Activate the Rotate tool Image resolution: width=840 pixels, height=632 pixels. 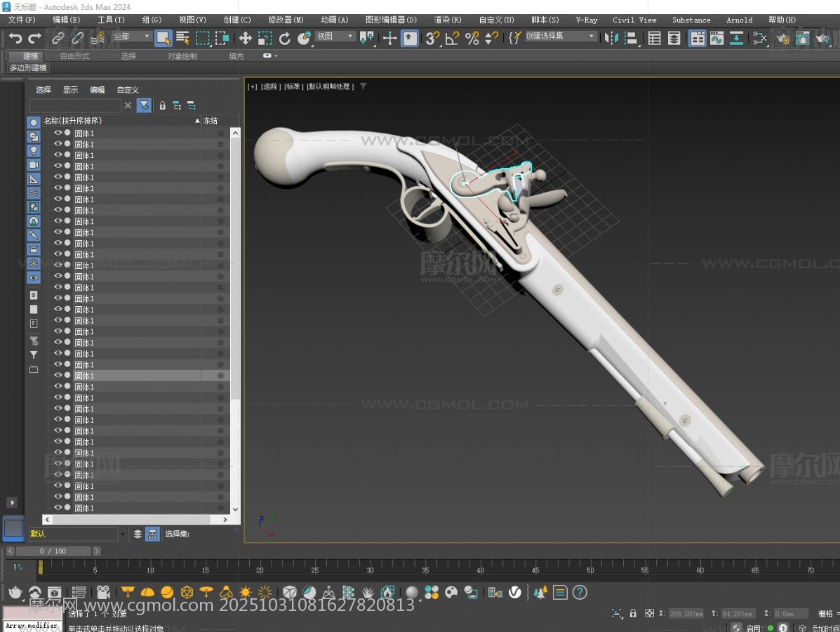point(285,38)
